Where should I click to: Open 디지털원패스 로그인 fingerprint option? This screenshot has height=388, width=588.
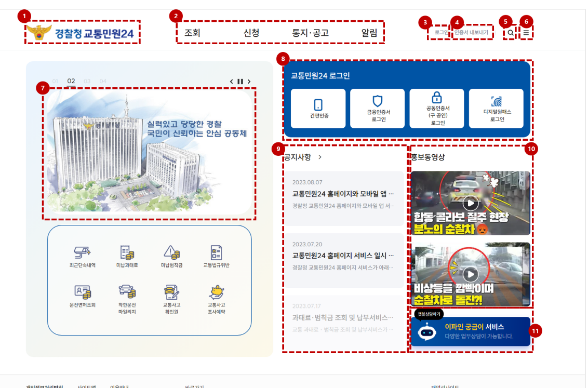(497, 108)
